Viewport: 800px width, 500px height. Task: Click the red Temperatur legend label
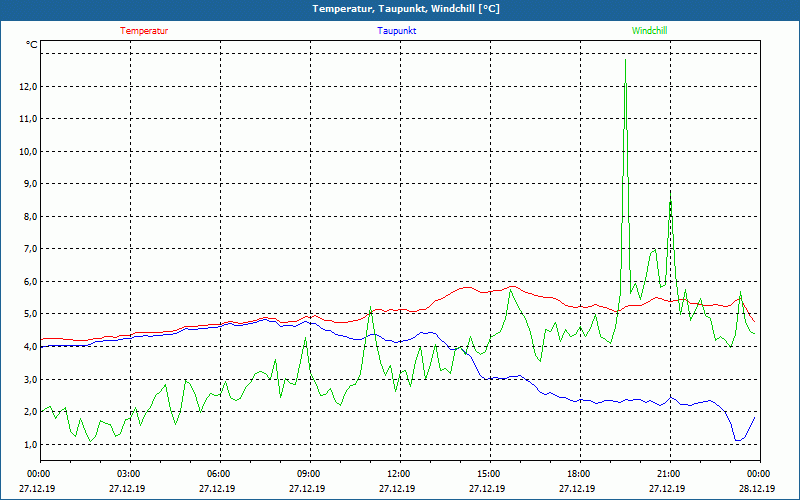(144, 31)
